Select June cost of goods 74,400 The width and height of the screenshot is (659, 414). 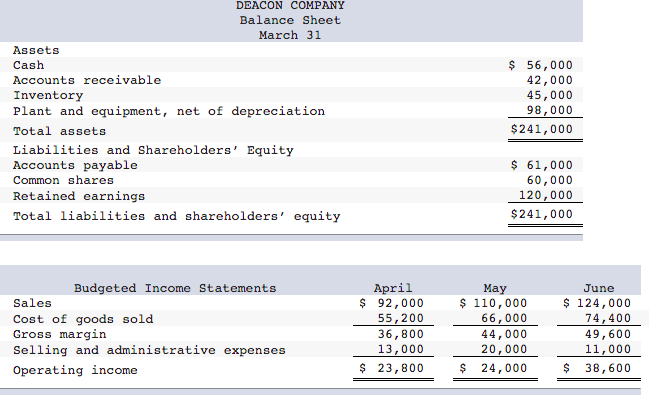pyautogui.click(x=608, y=318)
